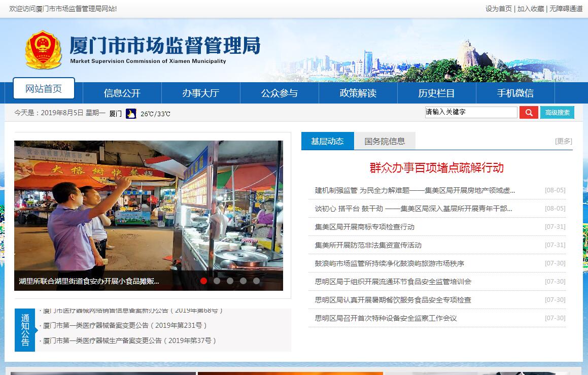Switch to the 国务院信息 tab
The width and height of the screenshot is (588, 375).
click(385, 141)
